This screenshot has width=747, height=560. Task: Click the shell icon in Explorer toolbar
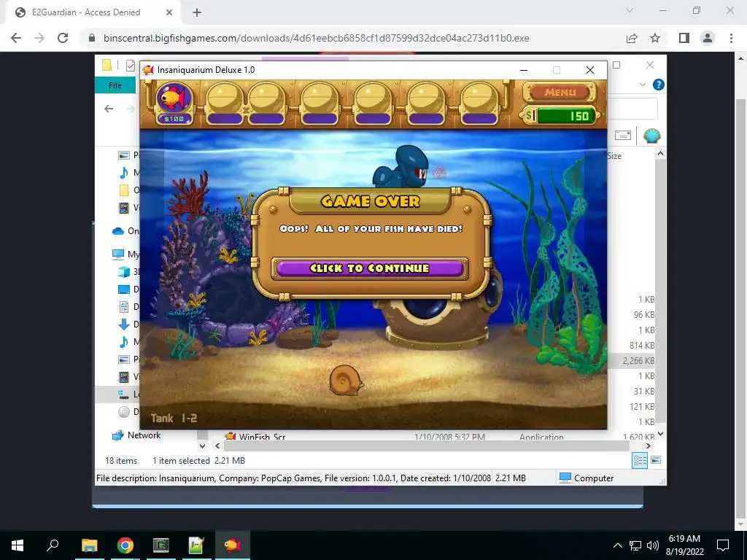(651, 136)
